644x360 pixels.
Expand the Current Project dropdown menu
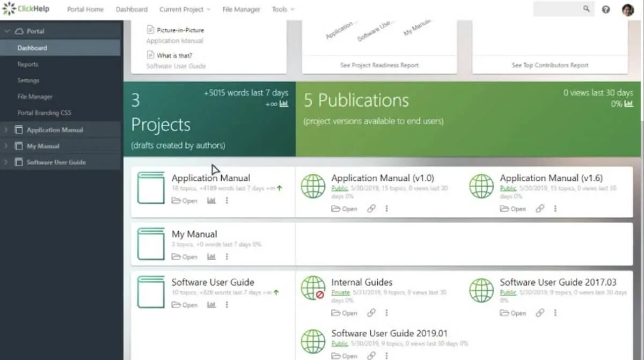[x=185, y=9]
